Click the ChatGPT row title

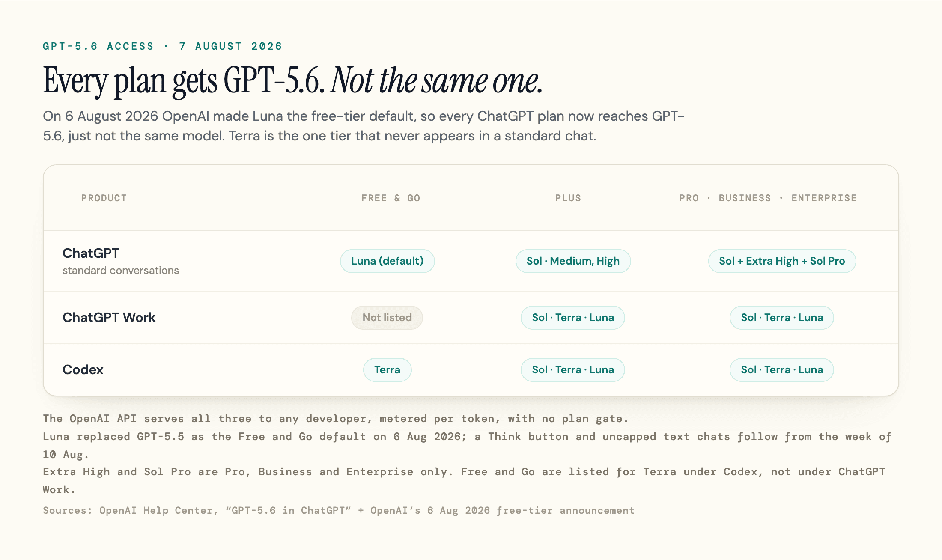(91, 253)
